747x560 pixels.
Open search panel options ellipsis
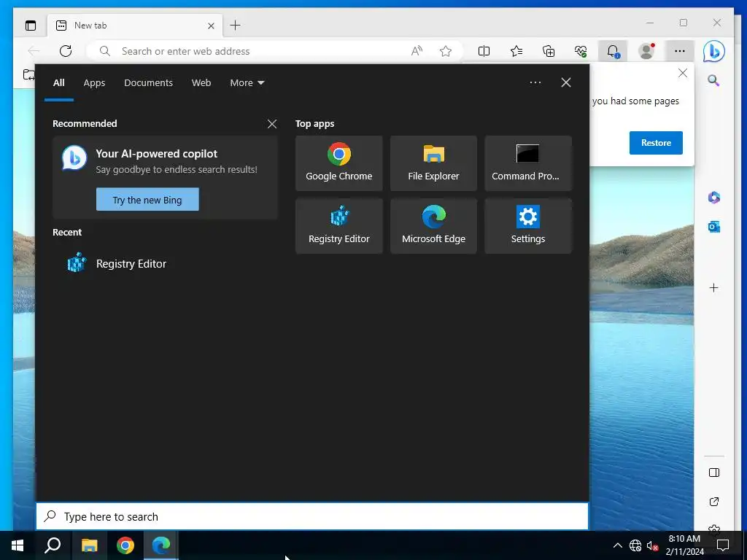tap(535, 82)
